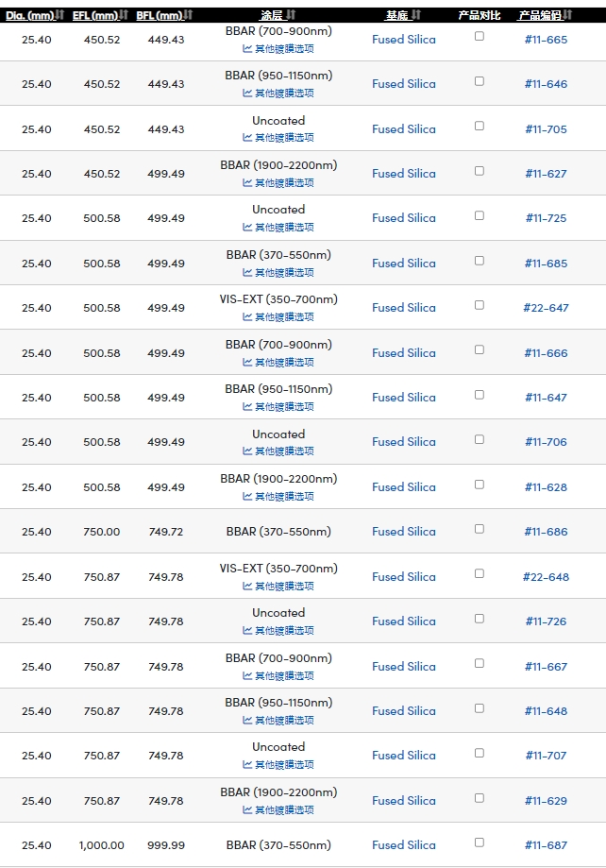Click Fused Silica link in #11-685 row
The height and width of the screenshot is (868, 606).
point(404,263)
